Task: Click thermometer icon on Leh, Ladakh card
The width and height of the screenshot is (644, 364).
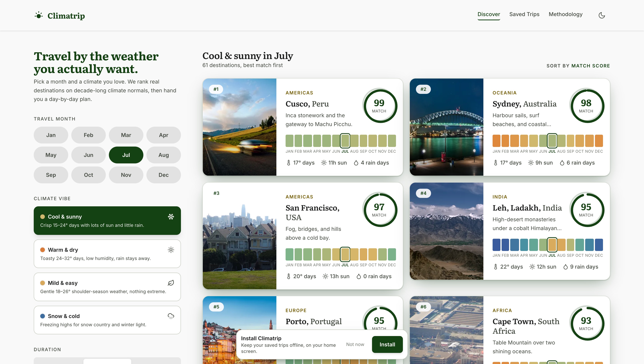Action: pyautogui.click(x=496, y=267)
